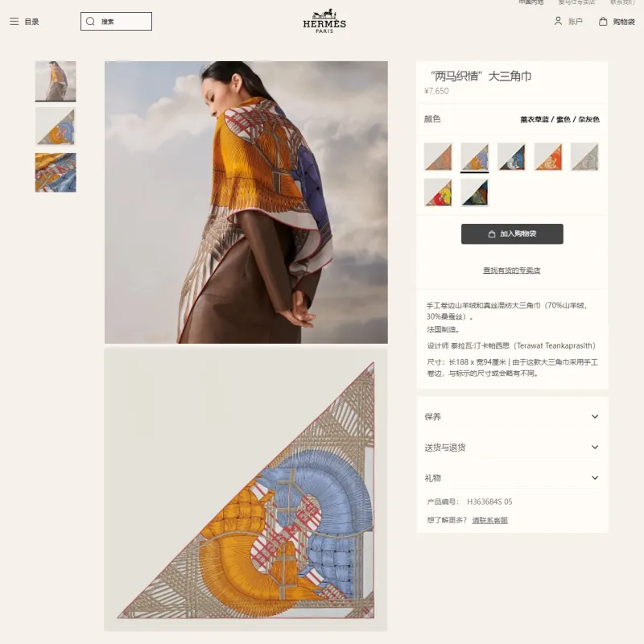Expand the 礼物 gift section
The width and height of the screenshot is (644, 644).
coord(512,477)
